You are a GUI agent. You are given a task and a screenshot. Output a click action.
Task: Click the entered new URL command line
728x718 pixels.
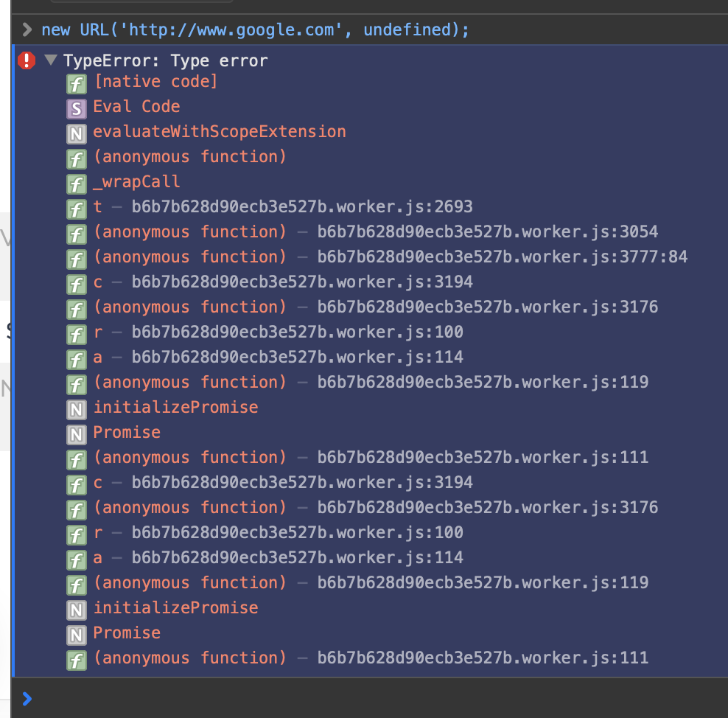point(255,30)
